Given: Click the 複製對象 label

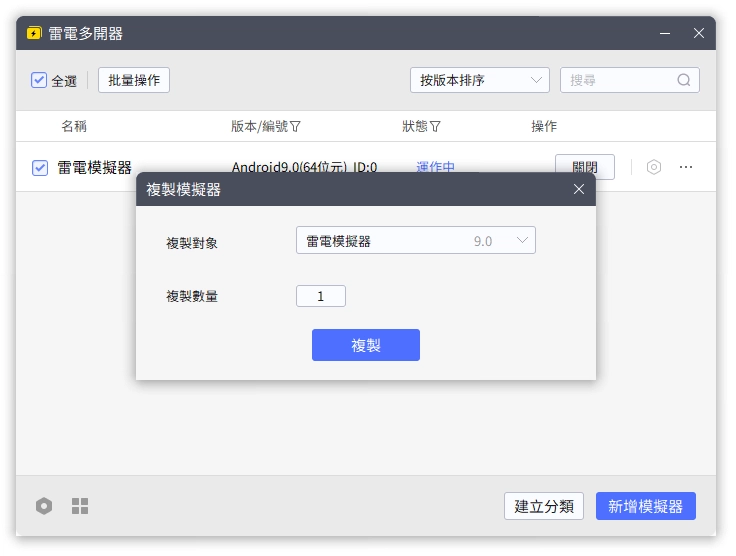Looking at the screenshot, I should coord(192,243).
